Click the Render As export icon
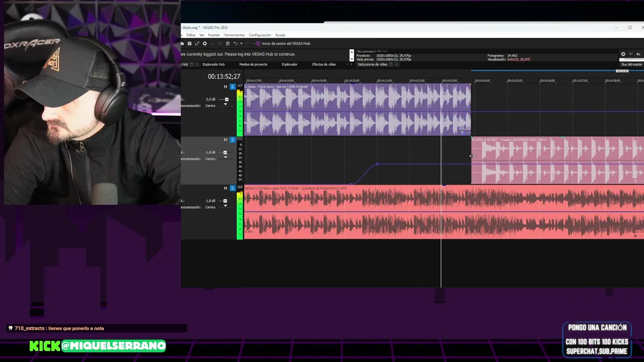644x362 pixels. pos(197,43)
